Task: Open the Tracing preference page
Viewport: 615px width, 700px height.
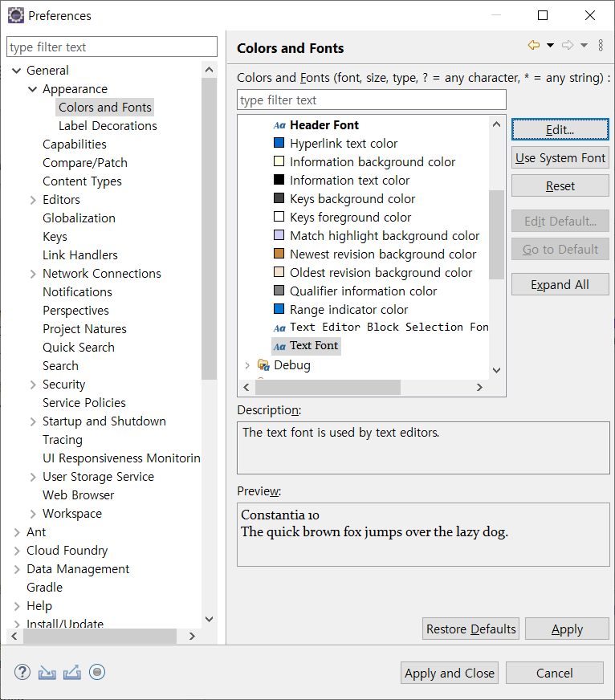Action: tap(63, 440)
